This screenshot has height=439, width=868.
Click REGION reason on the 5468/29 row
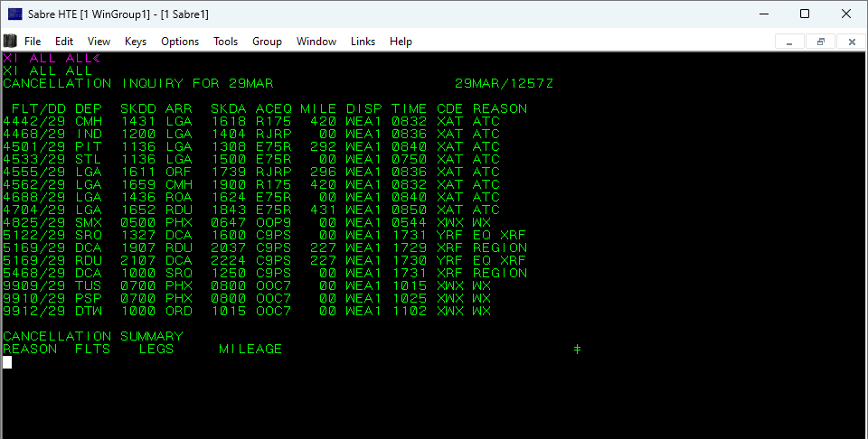[x=500, y=273]
